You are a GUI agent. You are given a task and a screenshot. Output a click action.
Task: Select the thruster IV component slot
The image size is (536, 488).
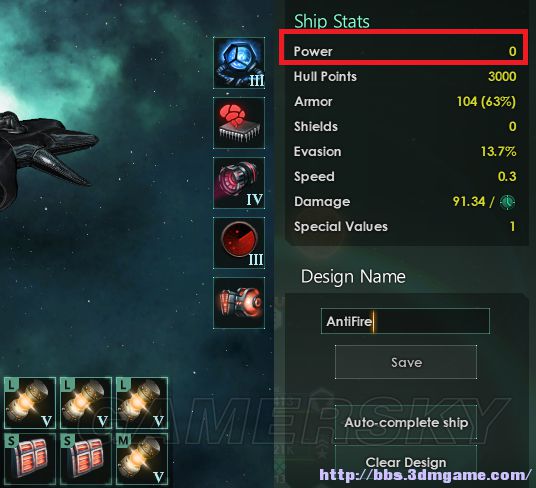coord(239,183)
